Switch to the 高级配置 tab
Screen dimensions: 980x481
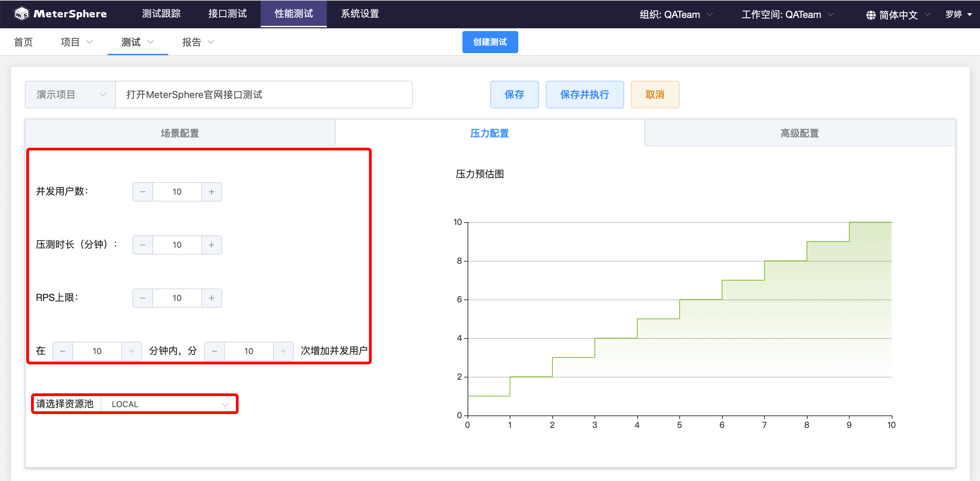799,133
